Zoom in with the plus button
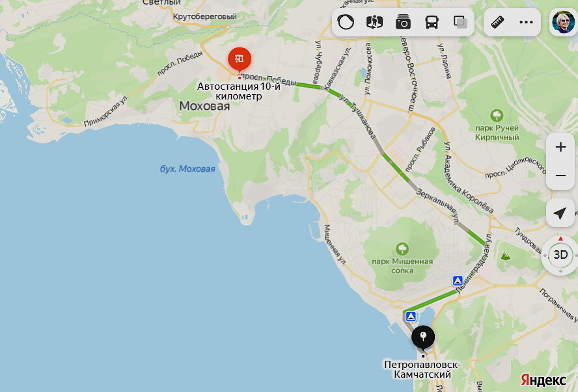The width and height of the screenshot is (578, 392). coord(560,147)
